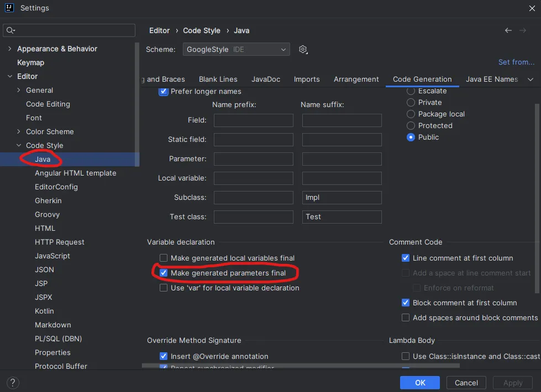The image size is (541, 392).
Task: Select Code Editing in the tree
Action: point(48,104)
